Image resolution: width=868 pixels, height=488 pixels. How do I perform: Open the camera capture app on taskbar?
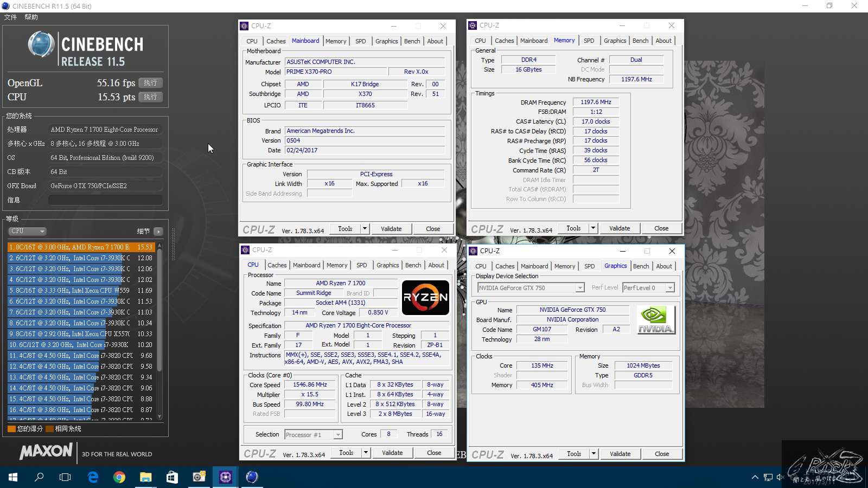199,477
